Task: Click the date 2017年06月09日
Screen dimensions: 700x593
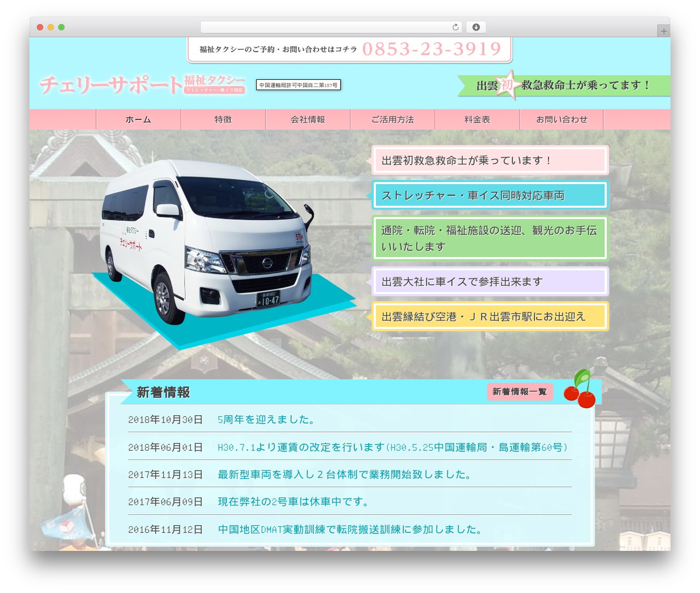Action: (x=166, y=502)
